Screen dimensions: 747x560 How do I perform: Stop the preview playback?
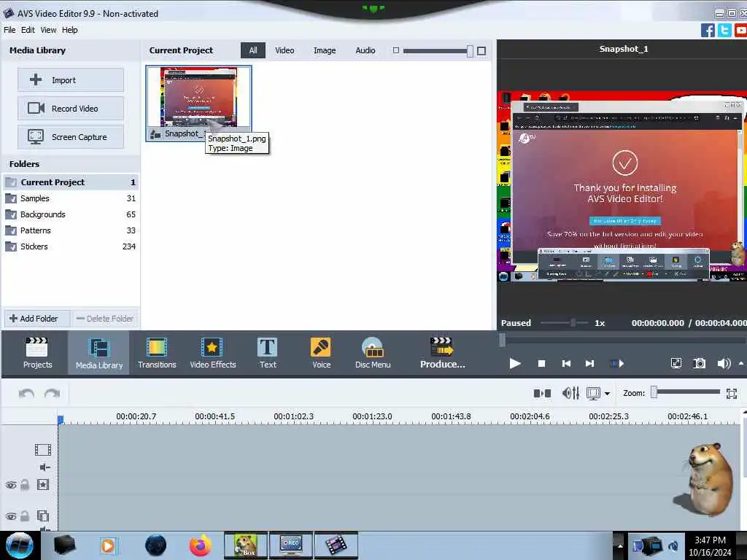(541, 364)
